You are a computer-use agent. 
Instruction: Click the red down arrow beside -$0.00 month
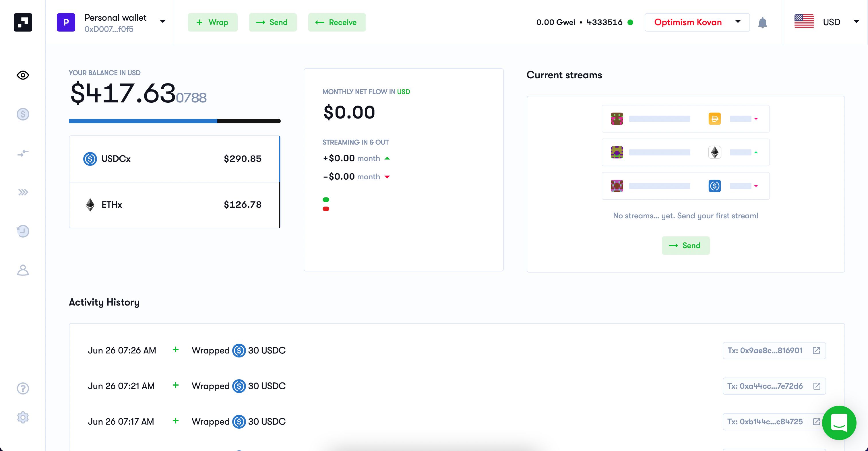click(387, 177)
